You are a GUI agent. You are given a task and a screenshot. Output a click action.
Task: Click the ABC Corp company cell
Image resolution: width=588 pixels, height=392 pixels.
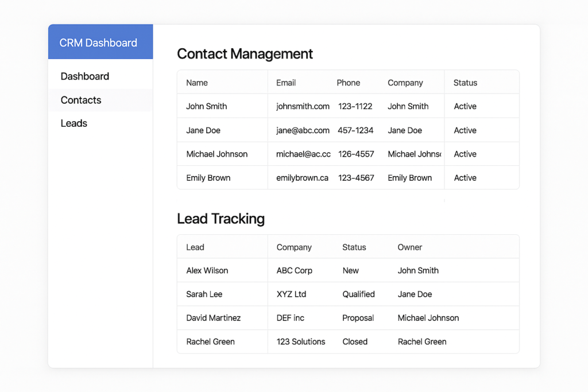tap(295, 270)
